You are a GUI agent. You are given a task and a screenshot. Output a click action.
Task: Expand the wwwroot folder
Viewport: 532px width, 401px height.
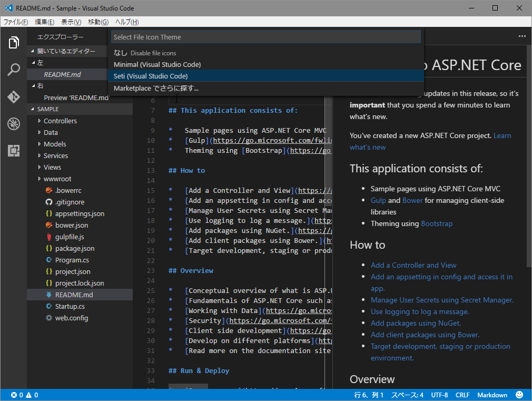click(x=57, y=179)
